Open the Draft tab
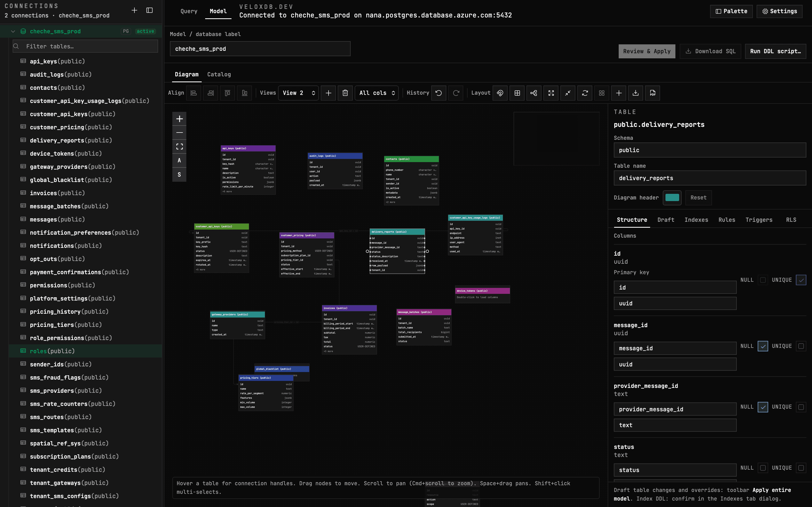This screenshot has width=812, height=507. (666, 220)
